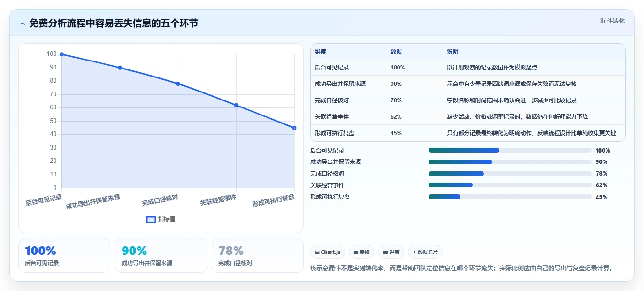The image size is (644, 291).
Task: Click the 62% value beside progress bar
Action: pyautogui.click(x=601, y=185)
